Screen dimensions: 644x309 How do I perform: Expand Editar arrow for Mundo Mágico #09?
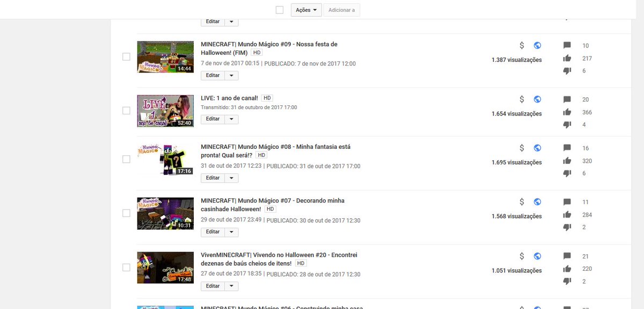(231, 75)
